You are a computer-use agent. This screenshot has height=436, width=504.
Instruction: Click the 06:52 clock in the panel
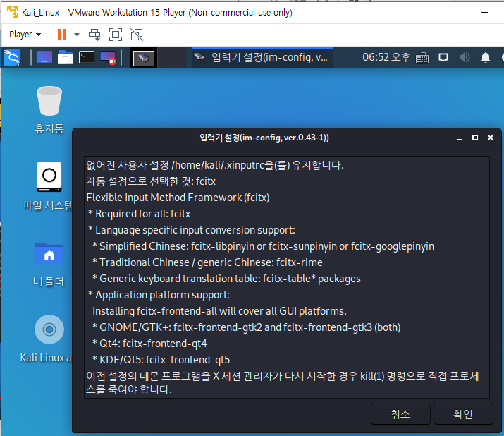386,57
